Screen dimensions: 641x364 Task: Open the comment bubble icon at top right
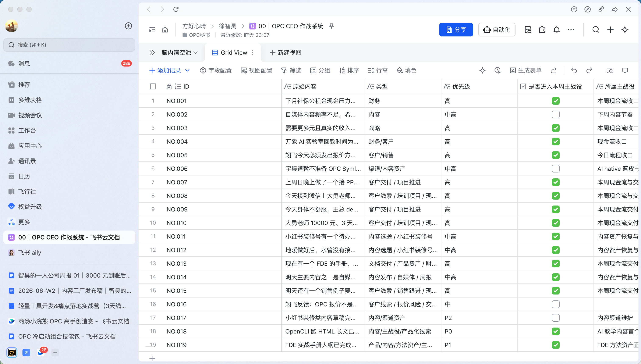coord(574,9)
